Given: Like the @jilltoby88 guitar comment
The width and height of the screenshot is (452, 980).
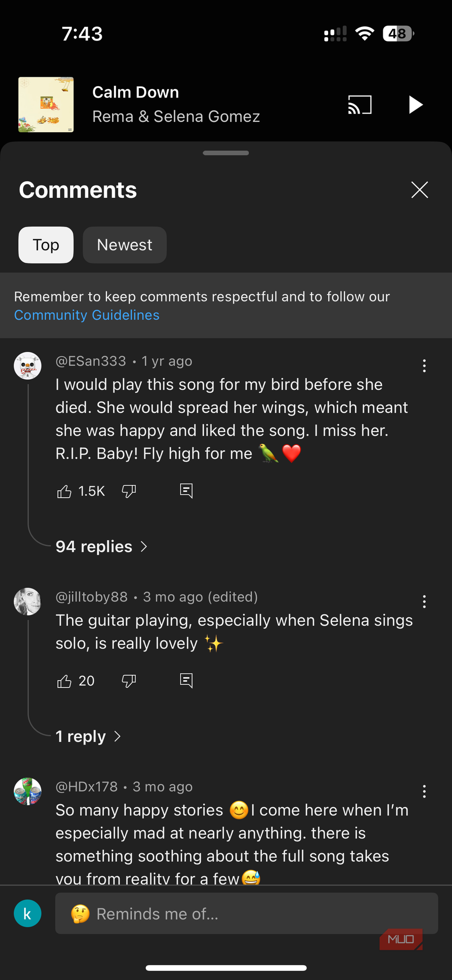Looking at the screenshot, I should click(65, 681).
